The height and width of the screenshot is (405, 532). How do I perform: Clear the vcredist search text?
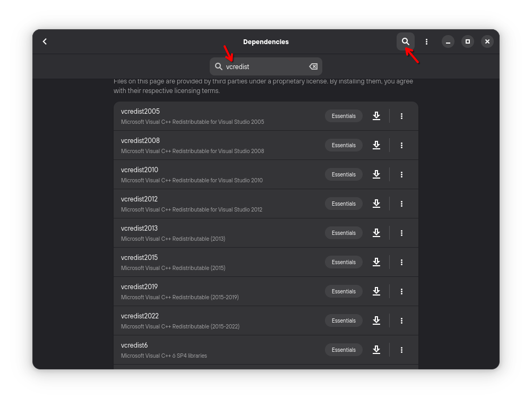tap(313, 66)
